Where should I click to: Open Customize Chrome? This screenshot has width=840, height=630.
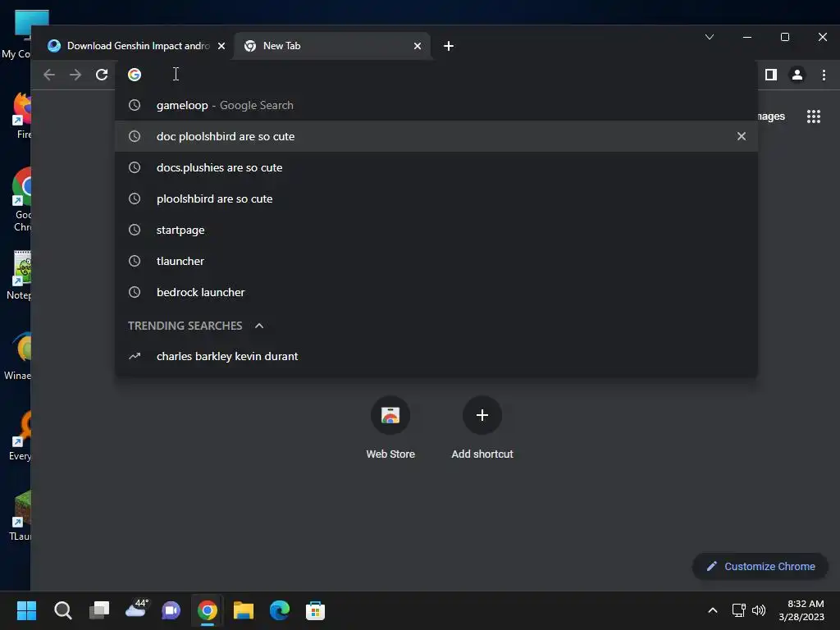760,566
